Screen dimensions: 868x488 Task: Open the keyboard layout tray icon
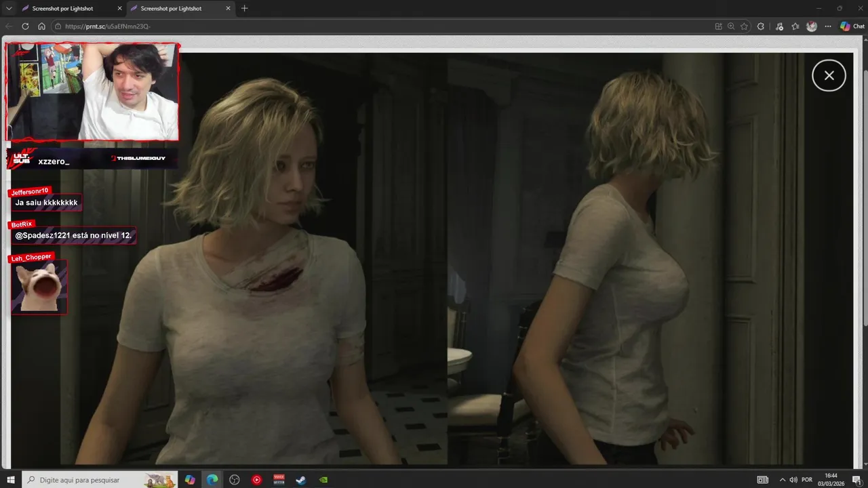click(x=763, y=480)
